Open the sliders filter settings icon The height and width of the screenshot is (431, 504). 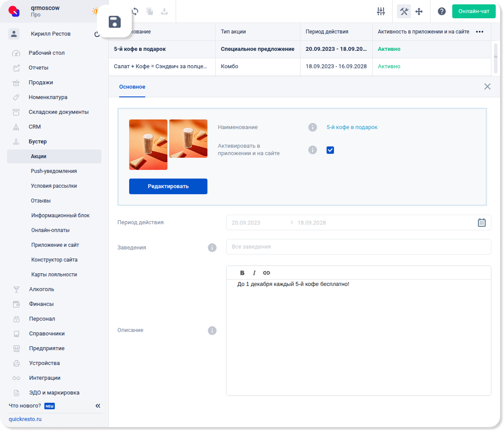[x=381, y=12]
